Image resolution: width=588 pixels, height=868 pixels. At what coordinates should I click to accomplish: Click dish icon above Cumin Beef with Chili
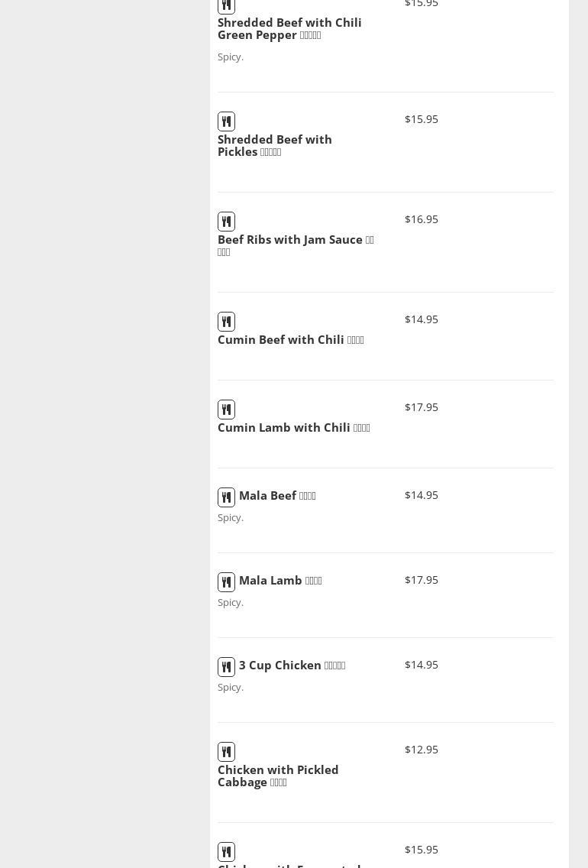pos(226,322)
